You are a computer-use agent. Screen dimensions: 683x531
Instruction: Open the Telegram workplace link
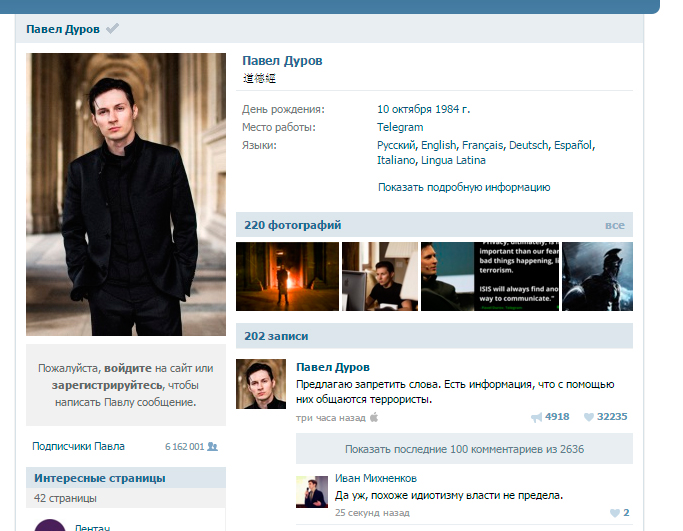point(400,127)
